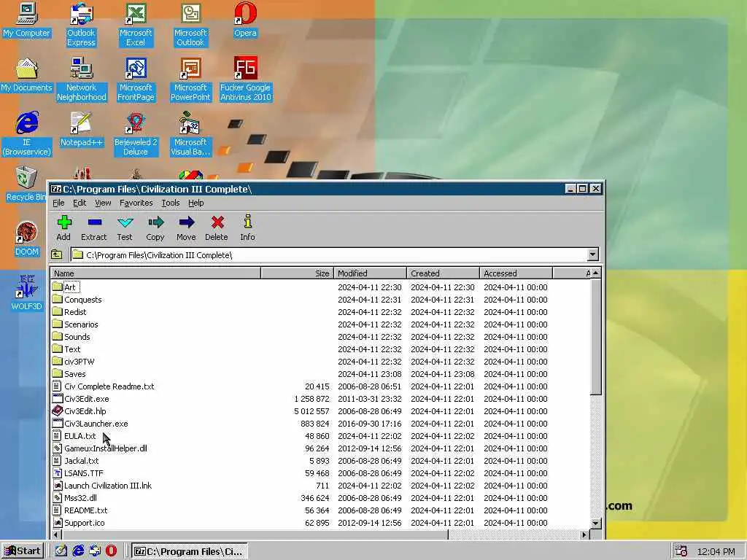Viewport: 747px width, 560px height.
Task: Open the File menu
Action: click(58, 203)
